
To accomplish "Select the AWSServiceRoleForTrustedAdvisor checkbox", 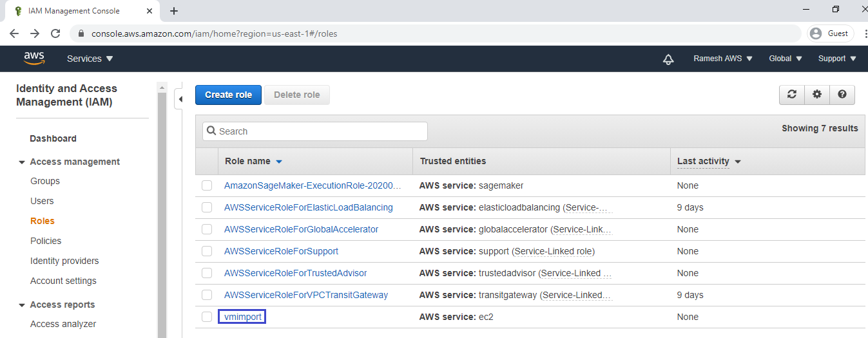I will pyautogui.click(x=207, y=273).
